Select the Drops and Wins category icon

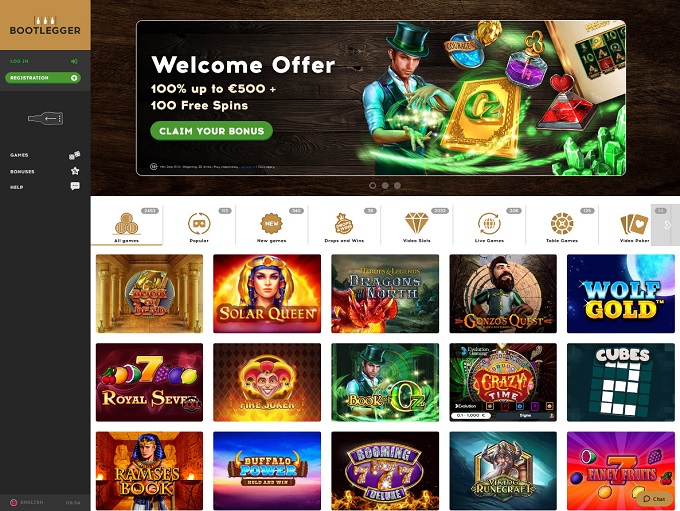click(x=344, y=224)
